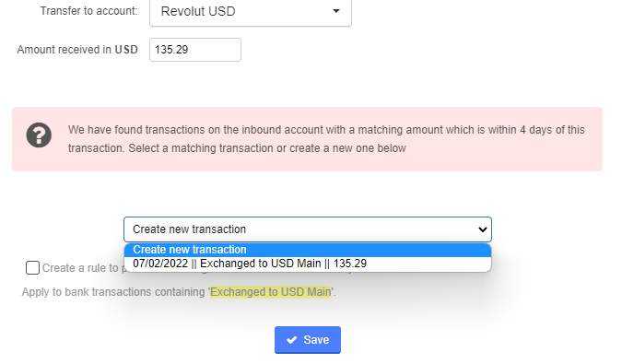Click highlighted 'Exchanged to USD Main' text
The width and height of the screenshot is (622, 364).
click(x=271, y=292)
